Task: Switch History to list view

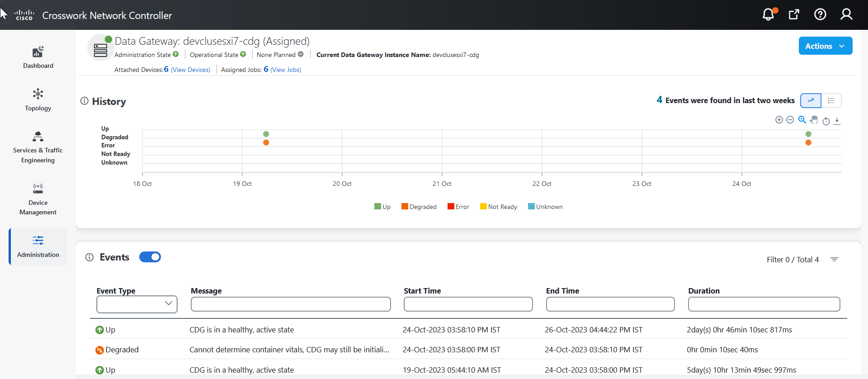Action: [831, 100]
